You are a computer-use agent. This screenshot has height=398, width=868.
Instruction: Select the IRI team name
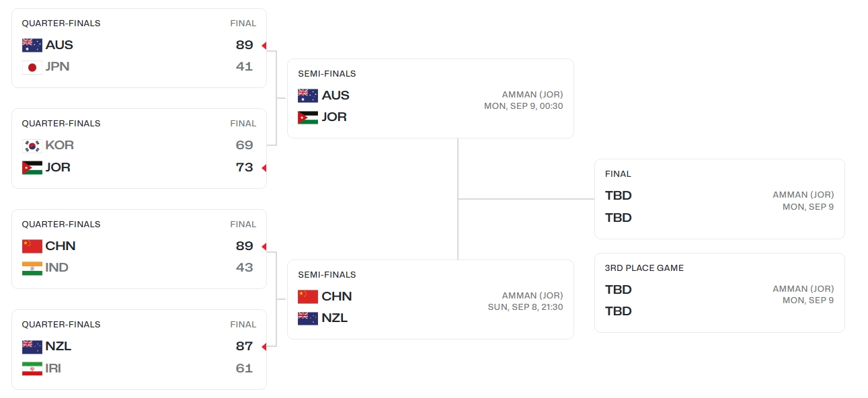pyautogui.click(x=53, y=368)
